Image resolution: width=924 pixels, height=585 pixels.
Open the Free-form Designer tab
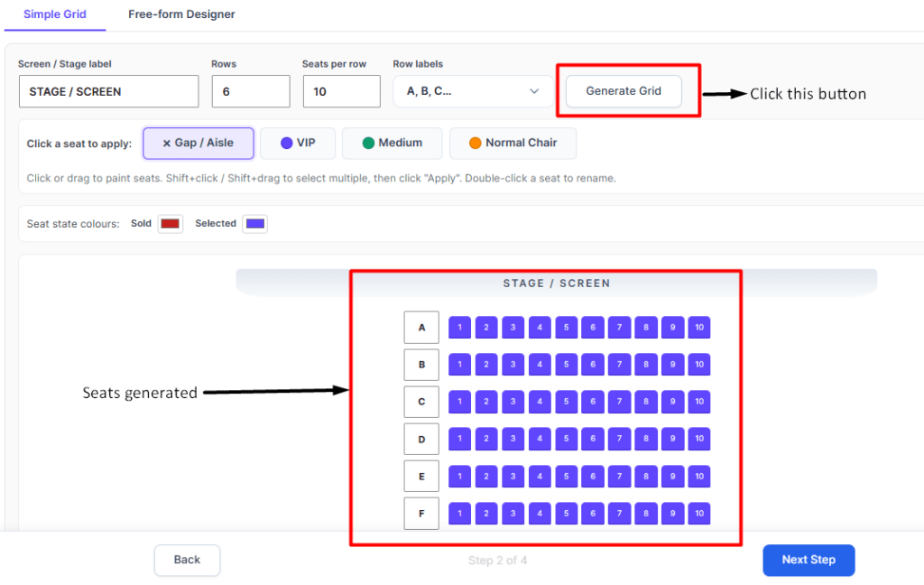pos(181,14)
